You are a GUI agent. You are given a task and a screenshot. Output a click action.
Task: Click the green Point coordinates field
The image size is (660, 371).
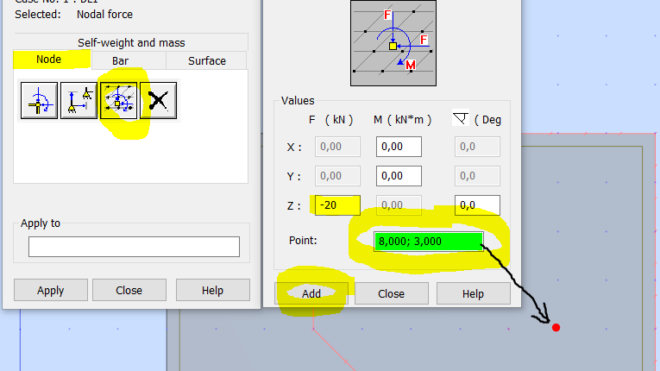(x=428, y=241)
